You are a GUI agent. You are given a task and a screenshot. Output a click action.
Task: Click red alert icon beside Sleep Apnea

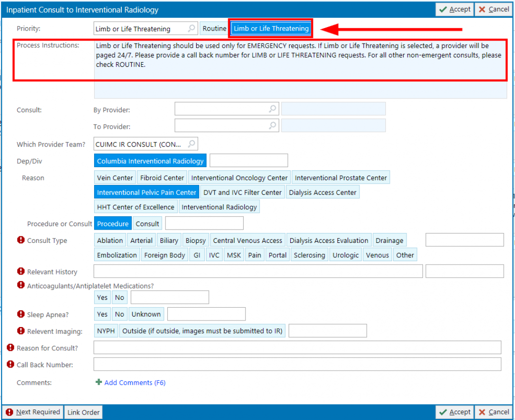click(x=21, y=314)
